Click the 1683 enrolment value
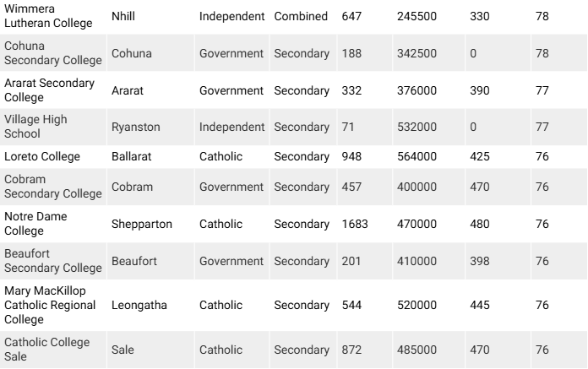This screenshot has height=369, width=588. pyautogui.click(x=355, y=224)
